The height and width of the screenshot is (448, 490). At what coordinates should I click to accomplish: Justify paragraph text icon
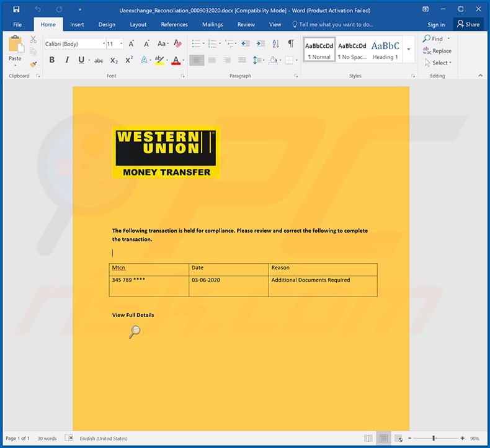tap(242, 60)
